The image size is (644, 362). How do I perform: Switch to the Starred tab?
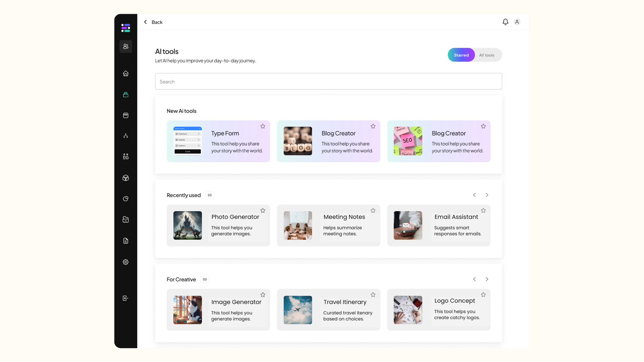click(x=461, y=55)
